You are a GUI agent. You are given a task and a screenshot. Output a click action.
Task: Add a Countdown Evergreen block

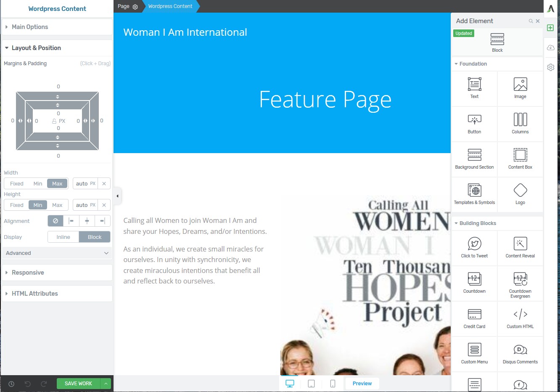coord(520,283)
